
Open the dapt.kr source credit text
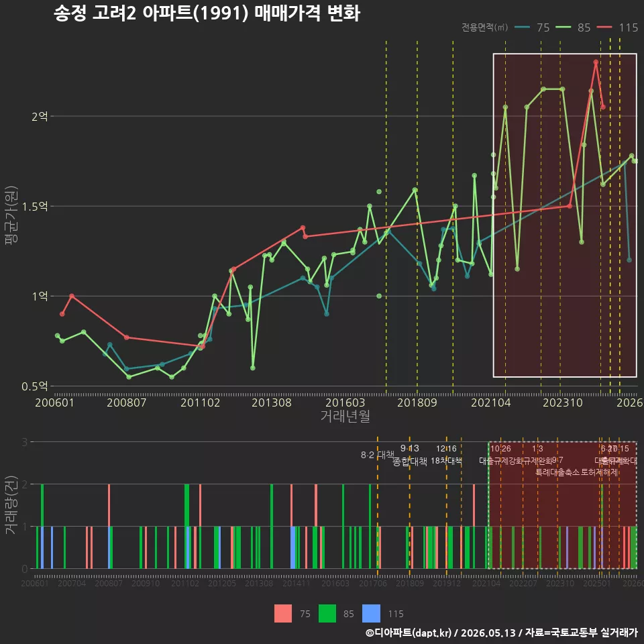click(501, 633)
